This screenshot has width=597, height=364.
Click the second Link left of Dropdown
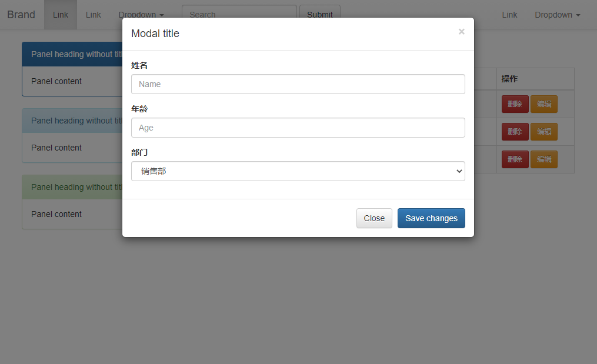pos(94,15)
